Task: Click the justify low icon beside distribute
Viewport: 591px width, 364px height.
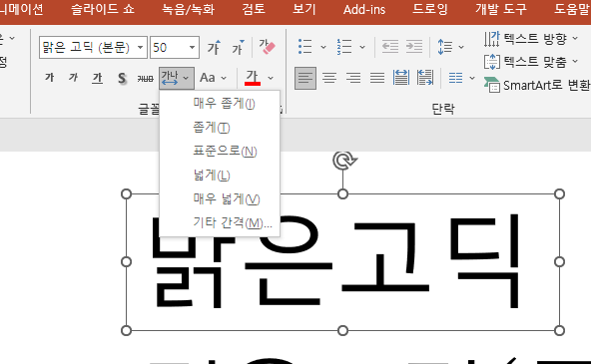Action: click(425, 78)
